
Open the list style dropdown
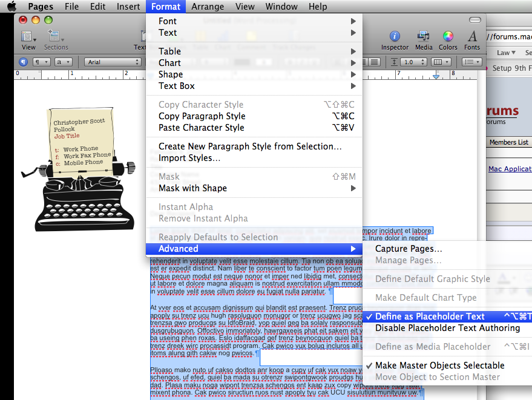[x=472, y=62]
